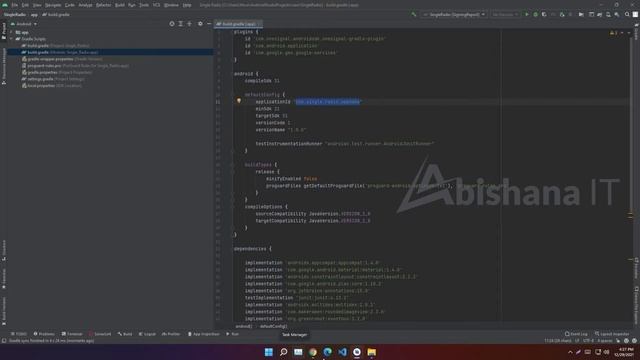Open the Resource Manager side tab
Screen dimensions: 640x360
tap(4, 66)
